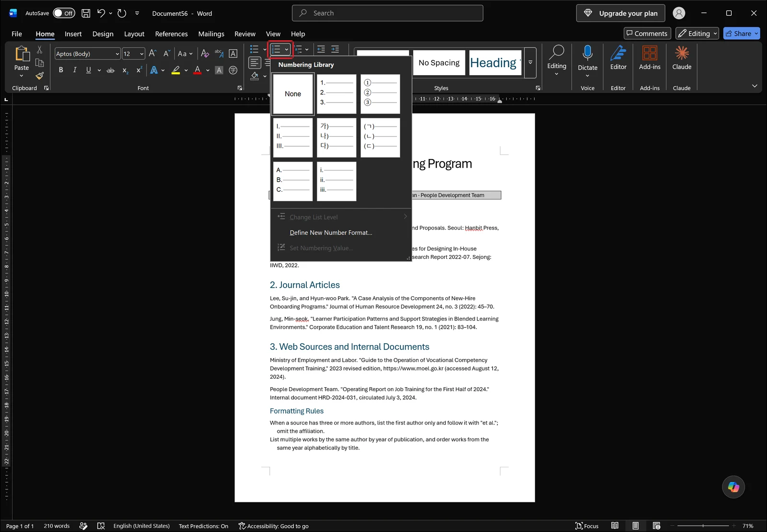Click the Redo arrow icon
The height and width of the screenshot is (532, 767).
122,13
